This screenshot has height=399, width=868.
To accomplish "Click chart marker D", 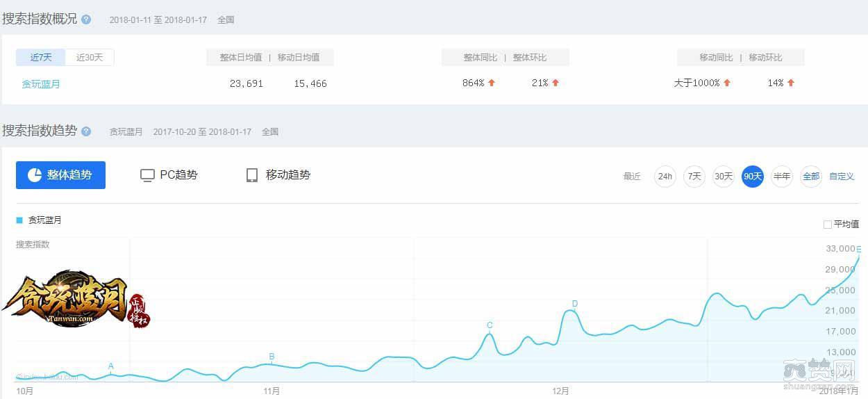I will click(575, 304).
